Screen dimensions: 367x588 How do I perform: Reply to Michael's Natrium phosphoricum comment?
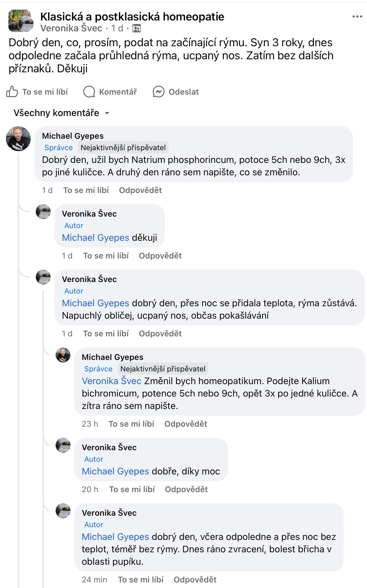pos(140,190)
